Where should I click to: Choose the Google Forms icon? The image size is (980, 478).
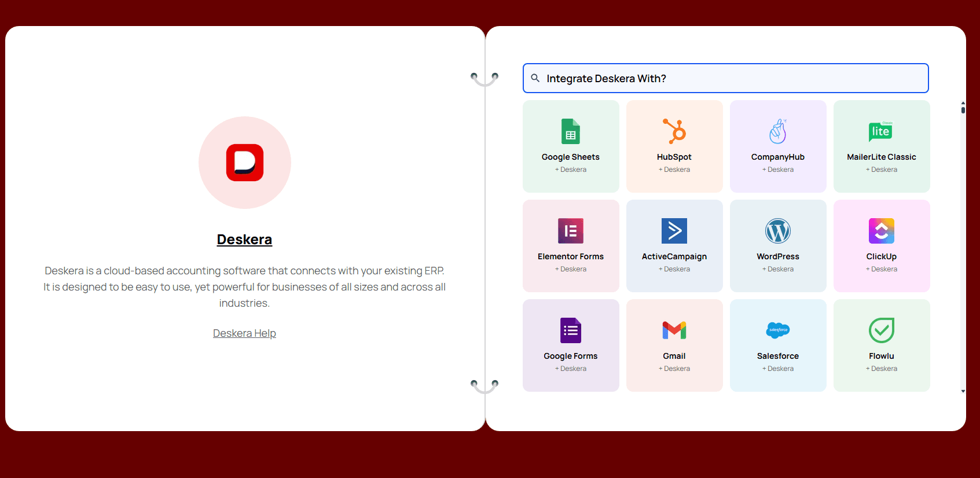pos(571,330)
